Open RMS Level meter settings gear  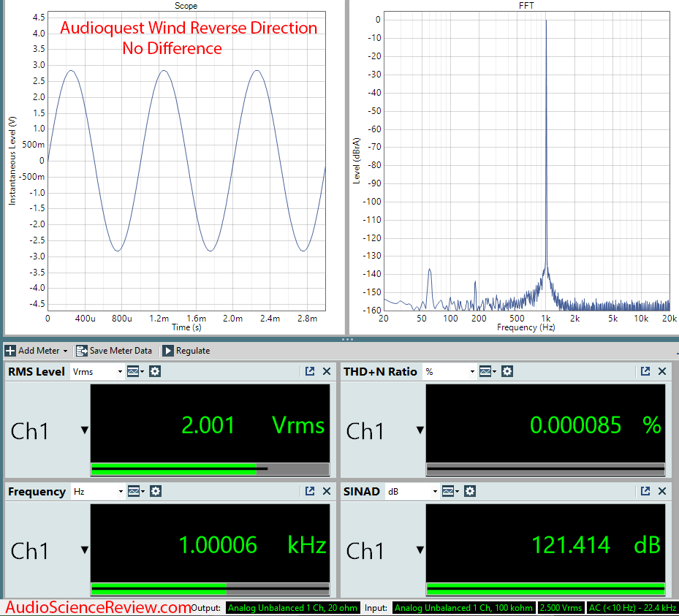click(x=155, y=371)
